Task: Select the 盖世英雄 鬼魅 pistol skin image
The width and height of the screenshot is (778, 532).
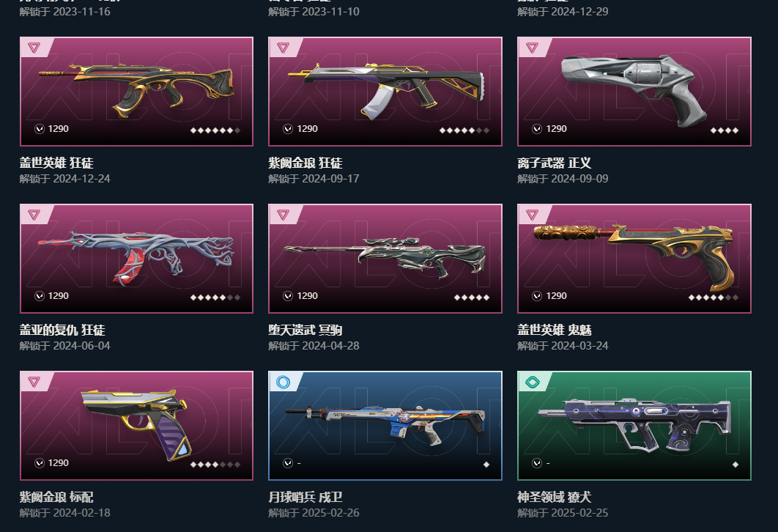Action: [x=634, y=259]
